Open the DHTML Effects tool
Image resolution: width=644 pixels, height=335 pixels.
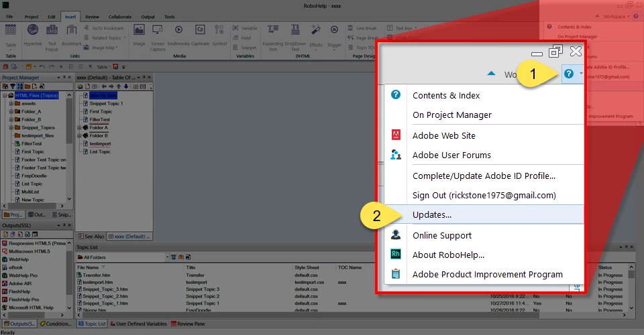point(316,36)
